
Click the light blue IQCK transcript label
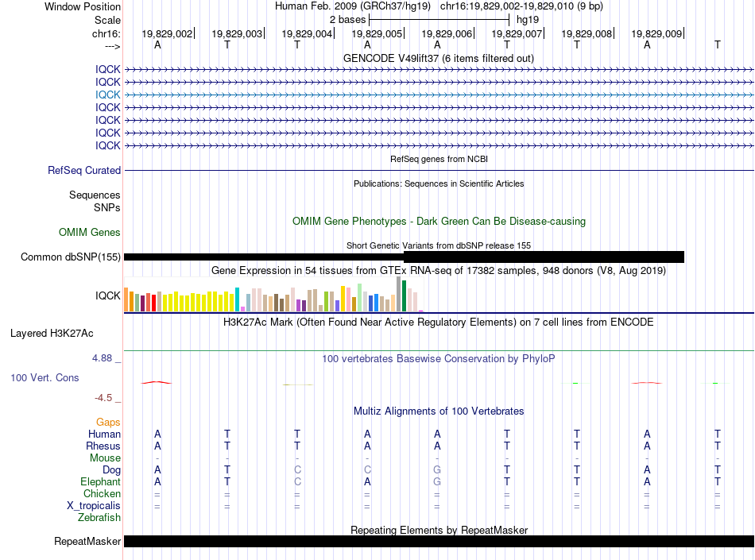point(107,95)
